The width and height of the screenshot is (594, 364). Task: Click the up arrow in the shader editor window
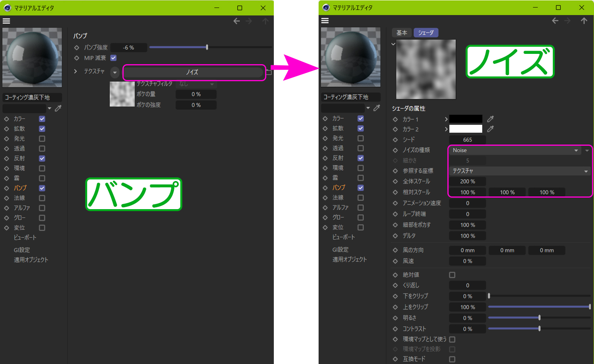tap(584, 21)
